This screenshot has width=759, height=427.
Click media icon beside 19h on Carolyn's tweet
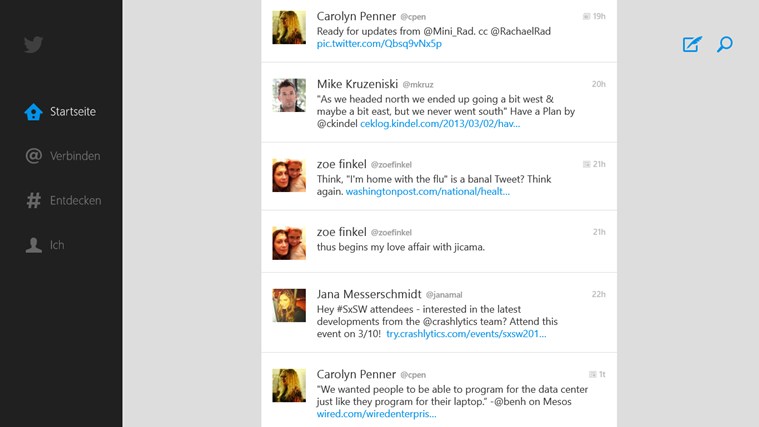tap(586, 16)
